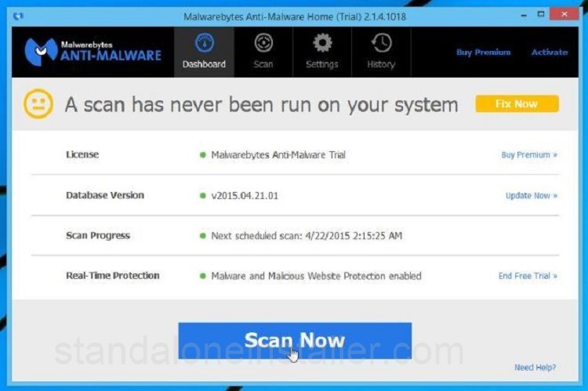Minimize the Malwarebytes window
Image resolution: width=588 pixels, height=391 pixels.
tap(524, 15)
